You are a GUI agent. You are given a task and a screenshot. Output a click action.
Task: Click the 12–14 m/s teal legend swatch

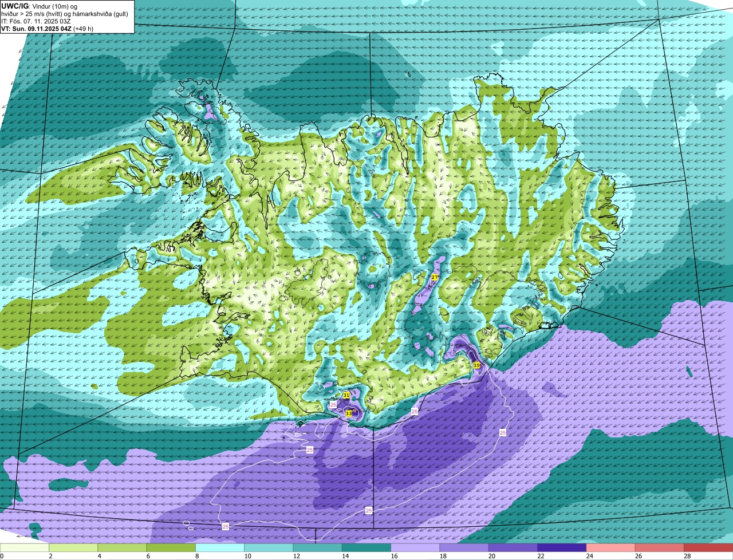pyautogui.click(x=318, y=547)
